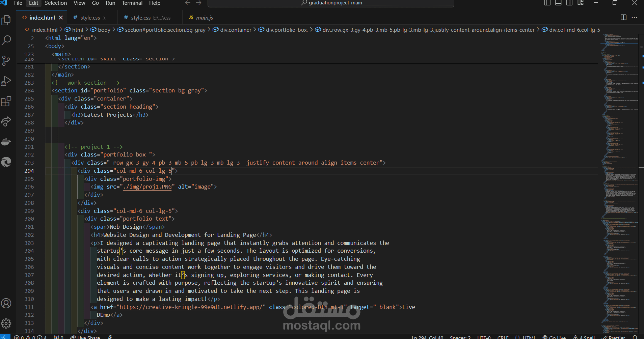This screenshot has width=644, height=339.
Task: Toggle the Primary Side Bar
Action: click(x=547, y=3)
